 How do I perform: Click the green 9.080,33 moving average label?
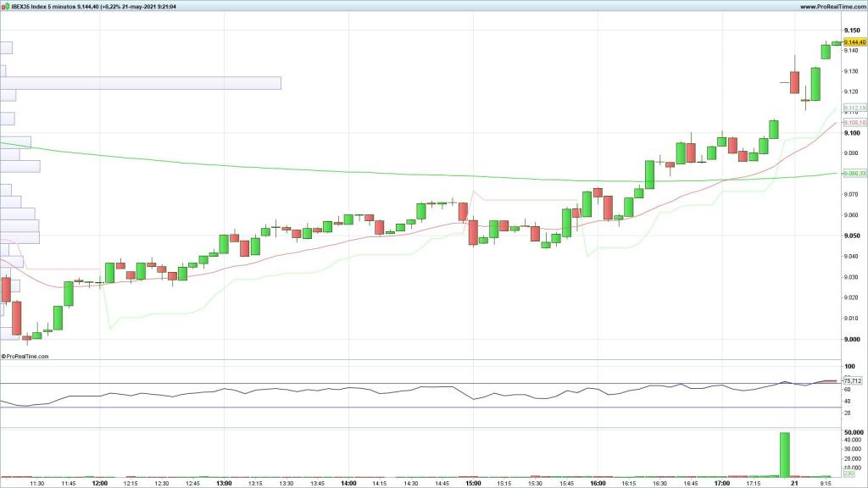pyautogui.click(x=853, y=174)
